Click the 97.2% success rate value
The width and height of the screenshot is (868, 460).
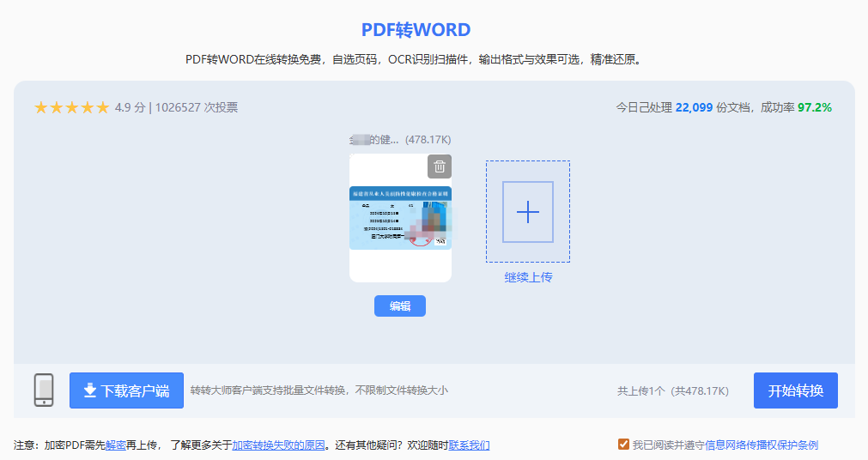pos(814,107)
